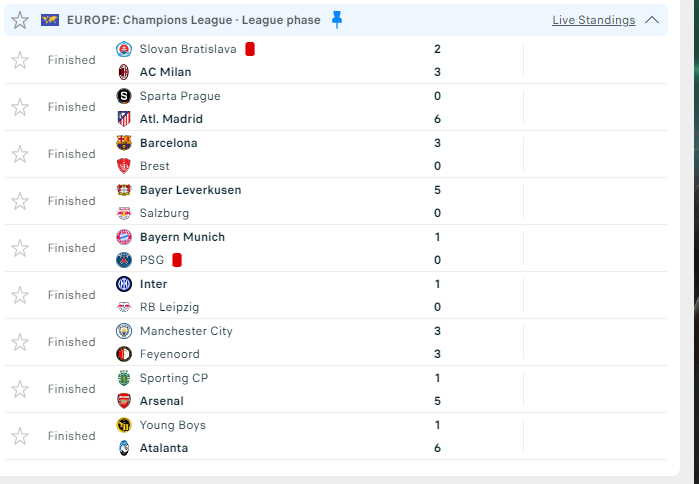
Task: Open the EUROPE: Champions League league link
Action: tap(194, 20)
